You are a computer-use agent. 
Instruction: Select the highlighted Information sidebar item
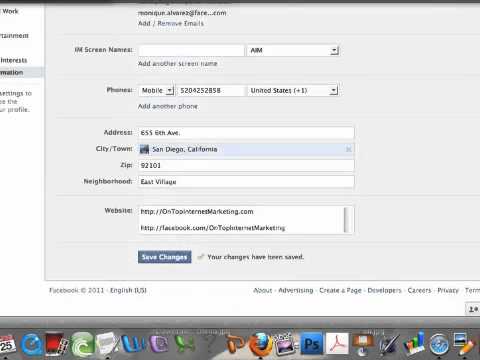pyautogui.click(x=22, y=72)
